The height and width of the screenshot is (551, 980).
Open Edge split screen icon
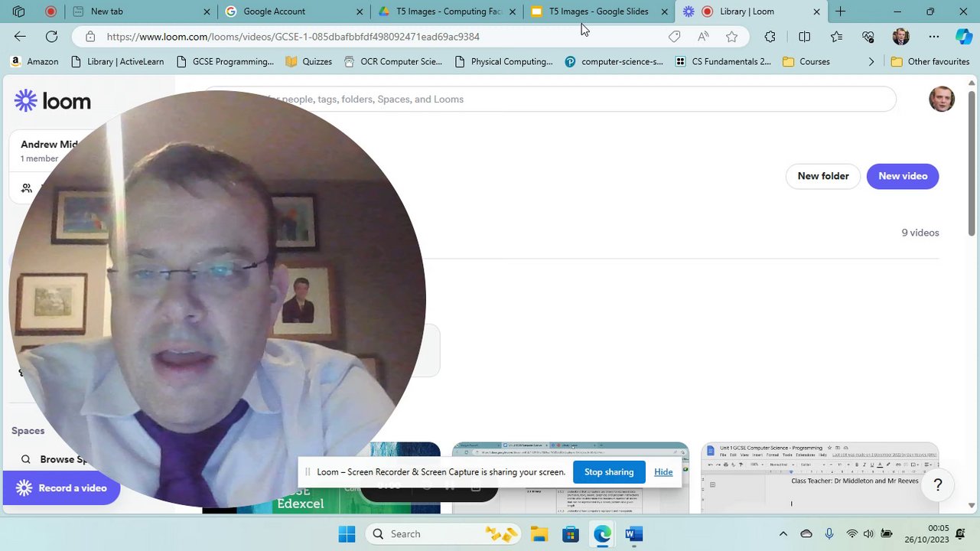804,36
